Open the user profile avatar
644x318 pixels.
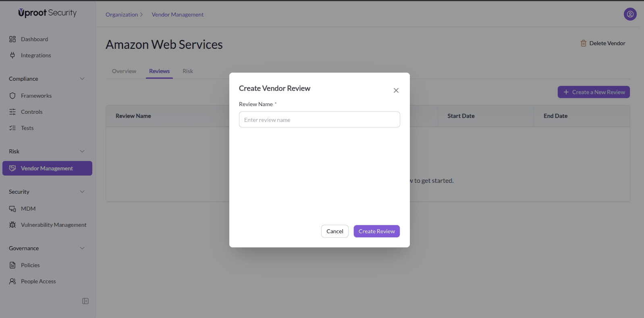(630, 14)
